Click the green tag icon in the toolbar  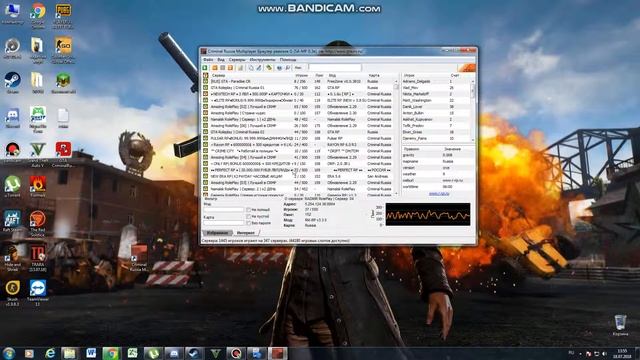269,68
